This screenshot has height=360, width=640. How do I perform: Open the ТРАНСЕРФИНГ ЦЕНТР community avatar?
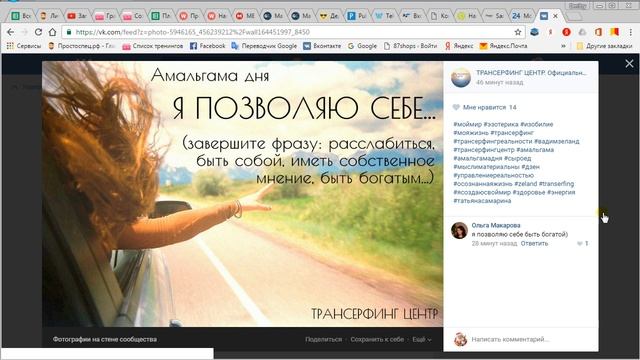pos(461,77)
